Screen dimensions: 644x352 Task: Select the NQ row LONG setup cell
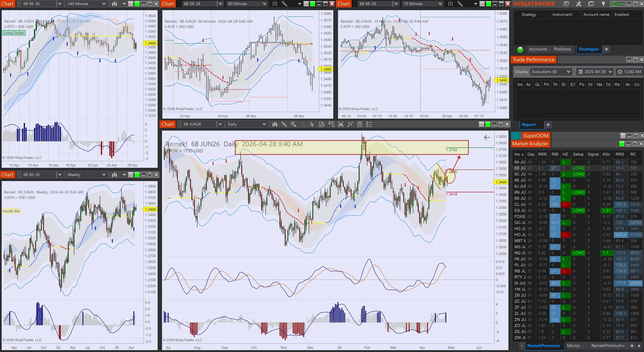coord(579,253)
